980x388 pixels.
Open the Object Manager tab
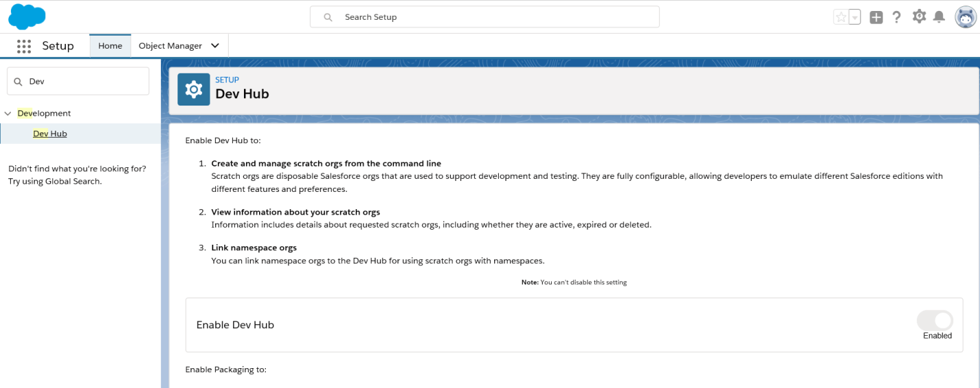(x=170, y=46)
